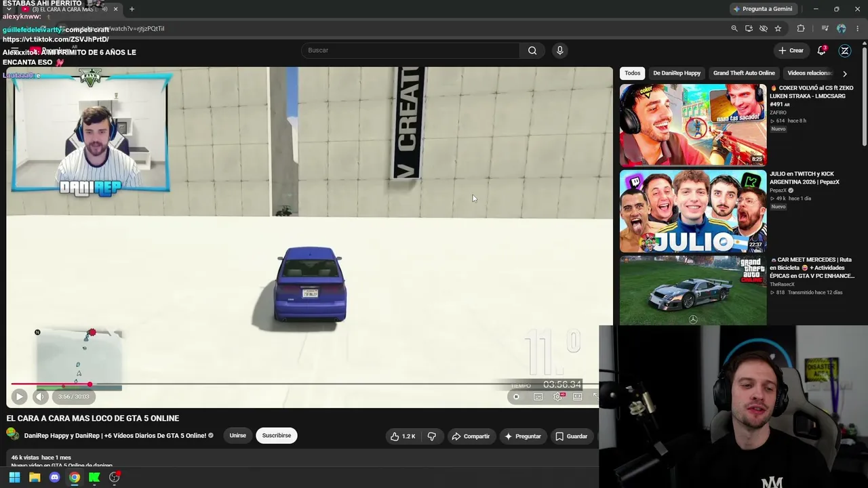This screenshot has width=868, height=488.
Task: Focus the Buscar search field
Action: click(x=410, y=50)
